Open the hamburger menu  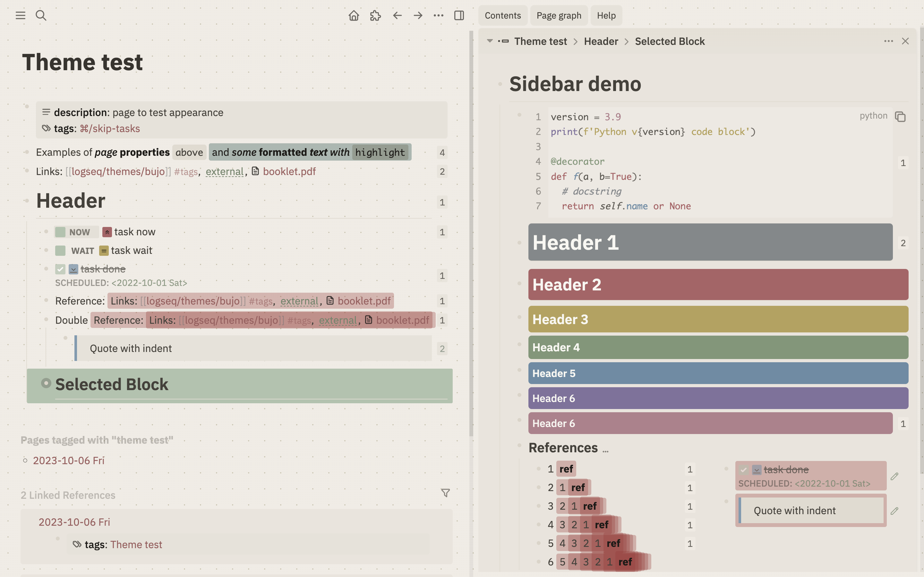click(20, 15)
